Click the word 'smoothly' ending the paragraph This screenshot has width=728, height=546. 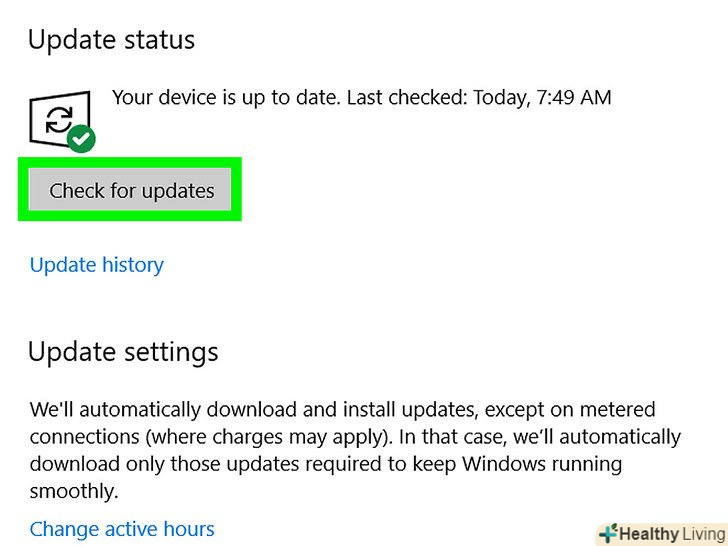click(x=74, y=491)
